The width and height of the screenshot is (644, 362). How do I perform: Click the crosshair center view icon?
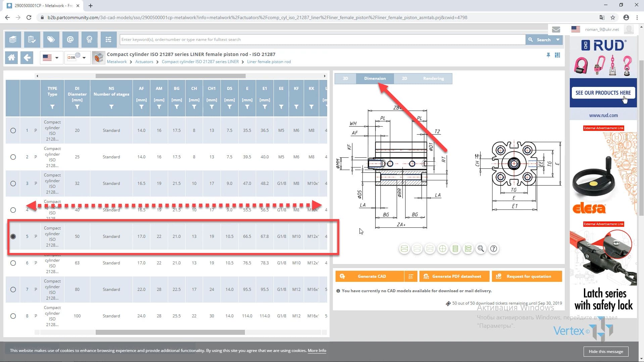click(x=443, y=249)
